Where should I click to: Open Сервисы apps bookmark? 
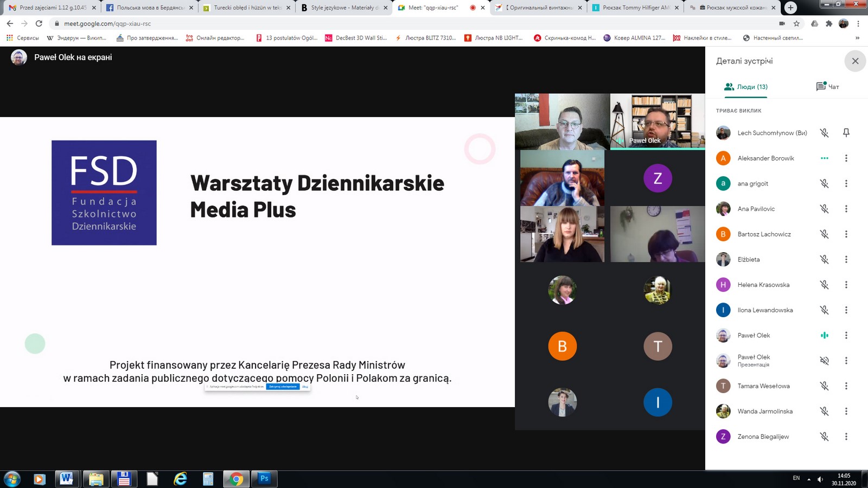tap(22, 38)
